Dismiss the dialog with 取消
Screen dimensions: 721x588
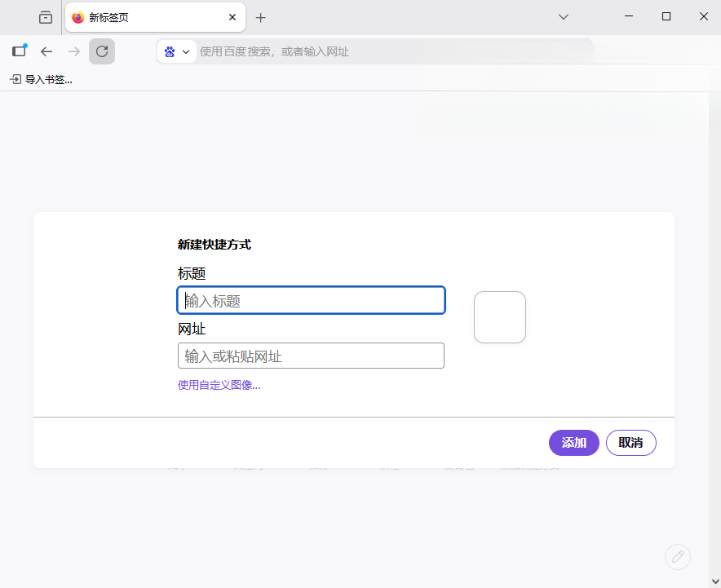click(631, 443)
